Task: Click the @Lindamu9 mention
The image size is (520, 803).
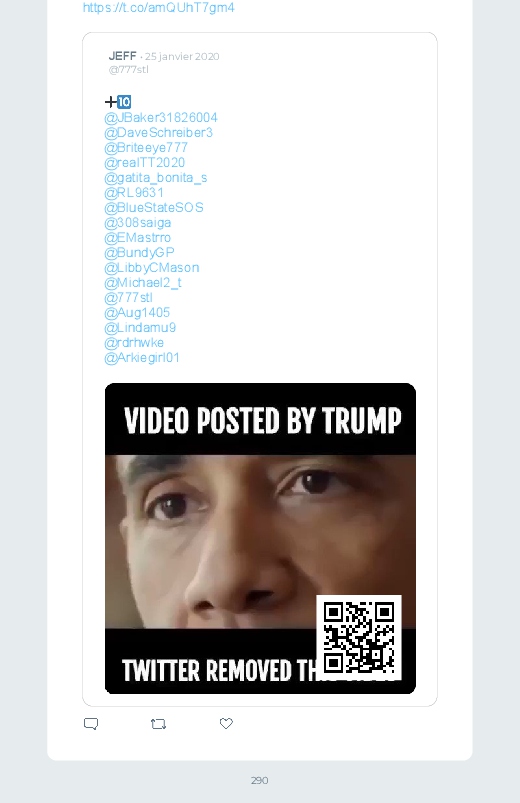Action: pyautogui.click(x=140, y=328)
